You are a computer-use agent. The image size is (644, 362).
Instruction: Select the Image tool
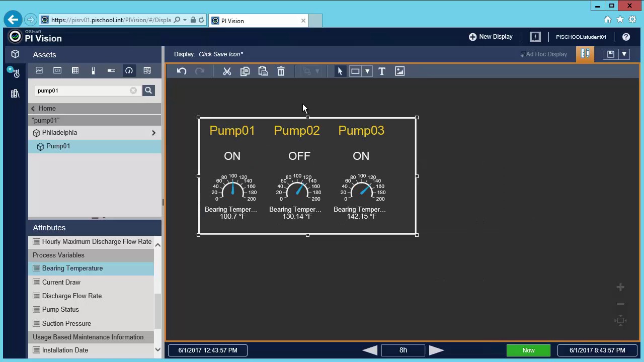[399, 71]
